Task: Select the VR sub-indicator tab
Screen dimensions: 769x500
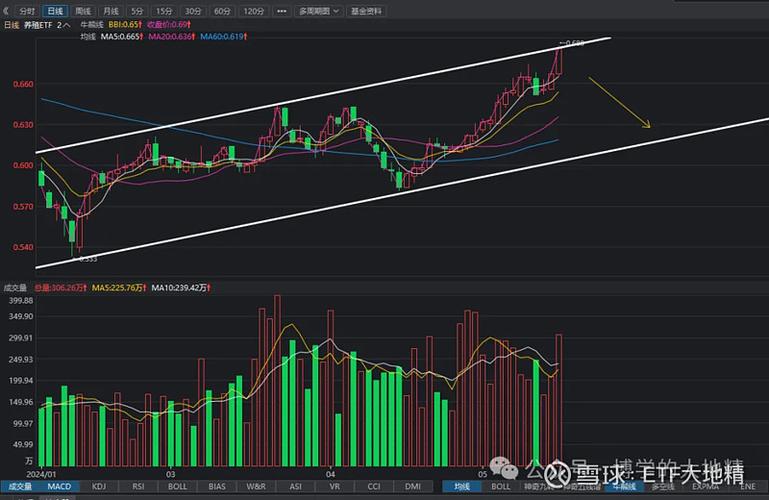Action: [334, 486]
